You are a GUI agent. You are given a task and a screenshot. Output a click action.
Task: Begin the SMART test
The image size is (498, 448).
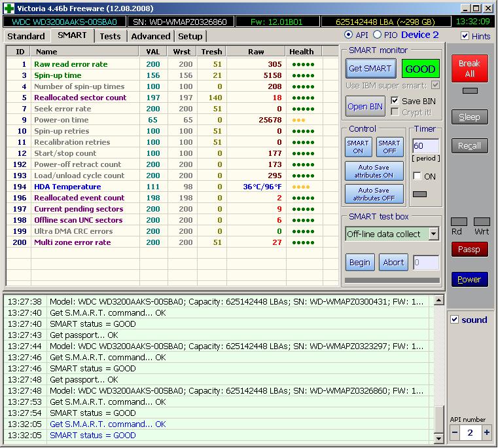pyautogui.click(x=360, y=262)
